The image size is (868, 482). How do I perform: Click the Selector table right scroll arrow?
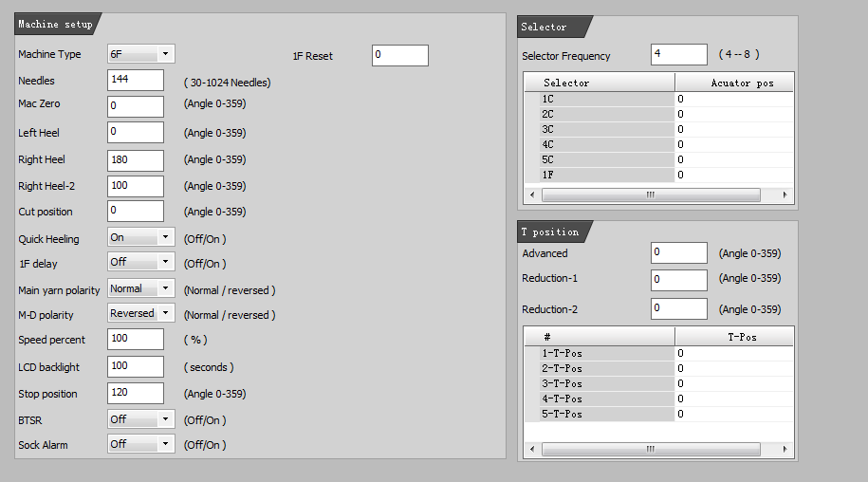click(785, 195)
